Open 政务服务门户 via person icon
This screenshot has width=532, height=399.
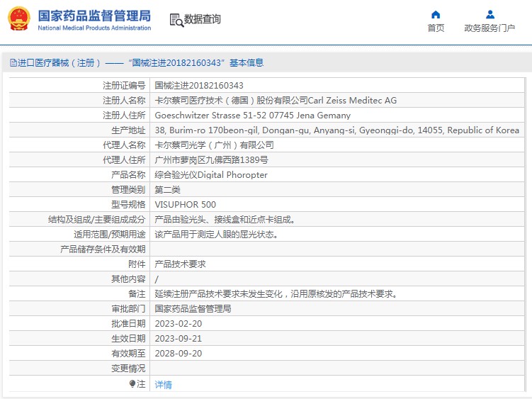pyautogui.click(x=489, y=15)
